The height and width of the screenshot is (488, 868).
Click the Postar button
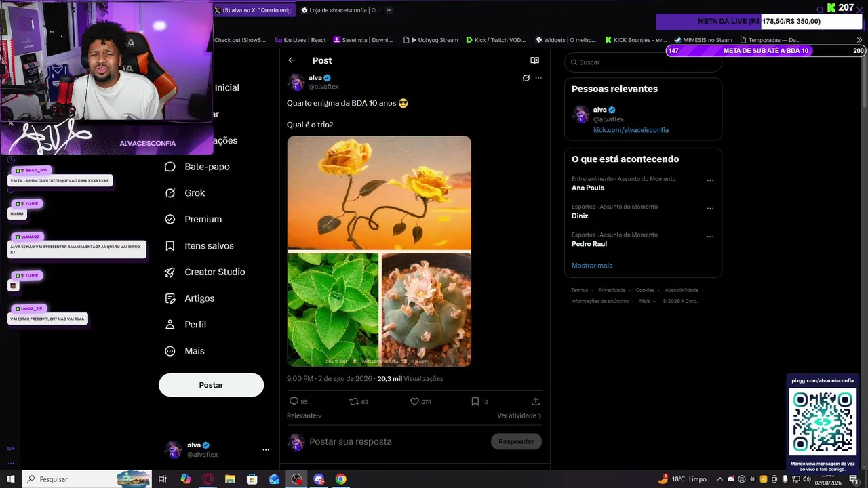pyautogui.click(x=211, y=385)
